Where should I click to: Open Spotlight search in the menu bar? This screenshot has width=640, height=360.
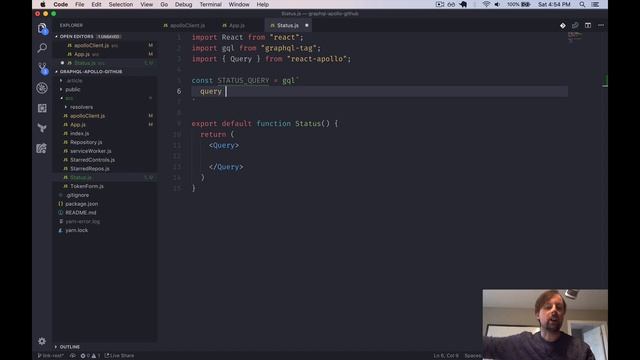coord(582,4)
